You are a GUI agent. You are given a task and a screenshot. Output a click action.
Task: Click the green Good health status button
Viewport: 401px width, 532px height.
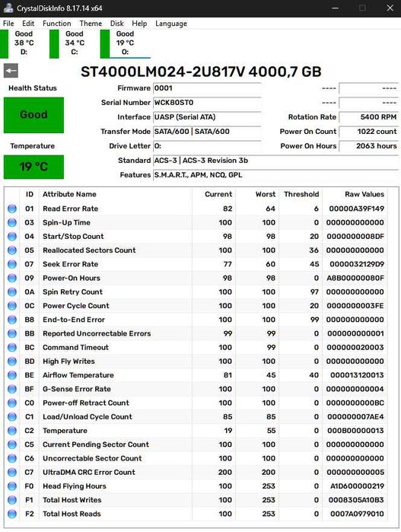click(x=33, y=115)
